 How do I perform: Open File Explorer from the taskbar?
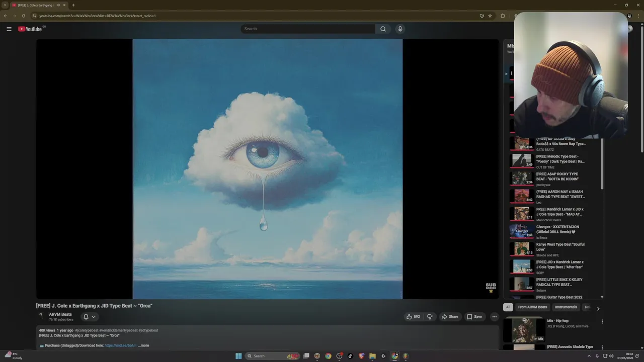[372, 356]
